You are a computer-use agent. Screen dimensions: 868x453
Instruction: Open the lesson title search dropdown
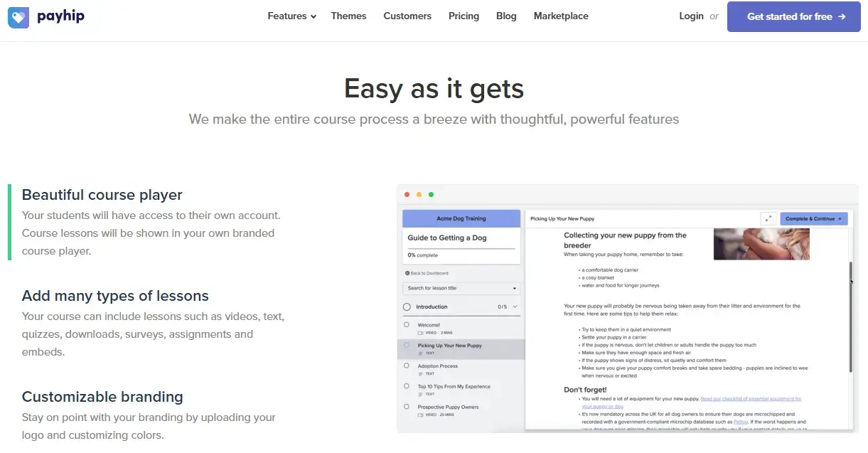(x=515, y=289)
